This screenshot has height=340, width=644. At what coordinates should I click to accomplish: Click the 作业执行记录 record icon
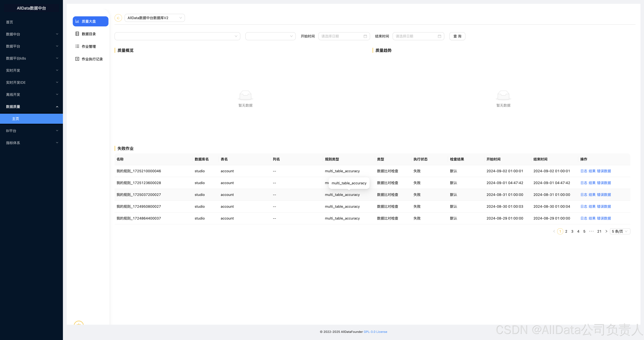tap(77, 59)
